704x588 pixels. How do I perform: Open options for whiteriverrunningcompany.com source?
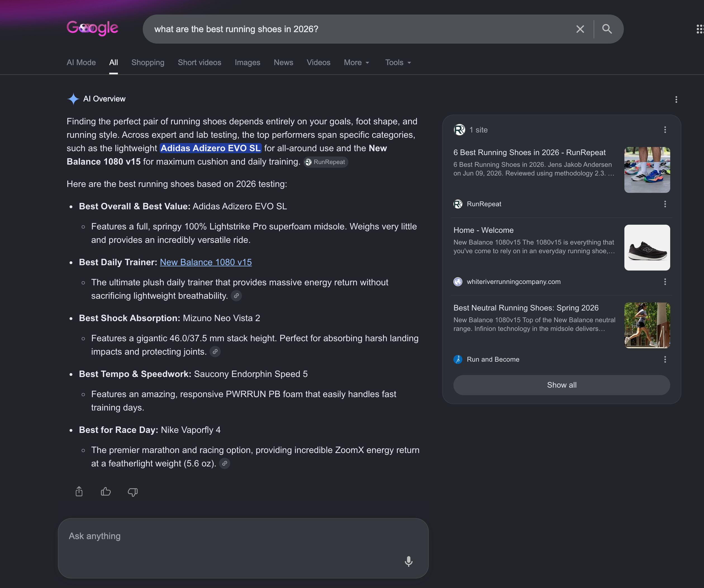(x=665, y=282)
